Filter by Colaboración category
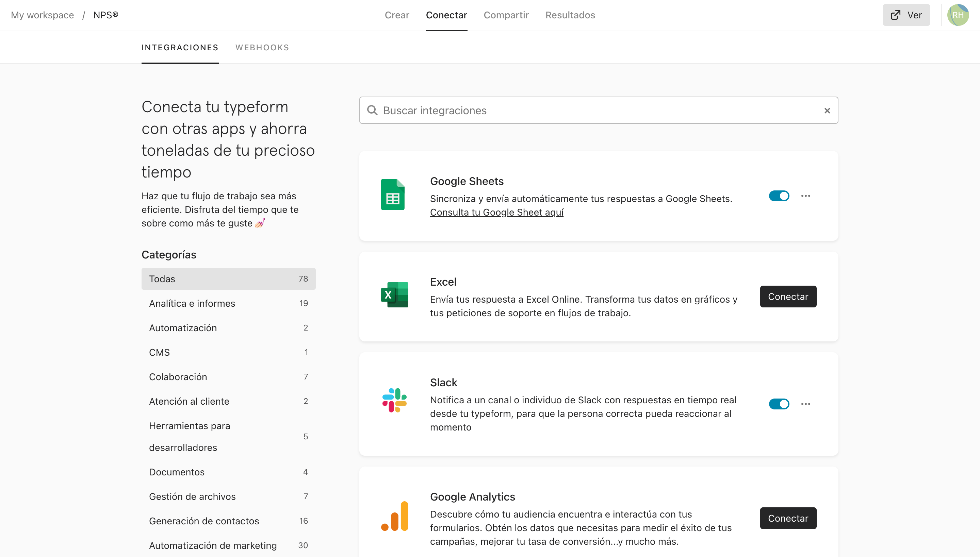 (229, 377)
